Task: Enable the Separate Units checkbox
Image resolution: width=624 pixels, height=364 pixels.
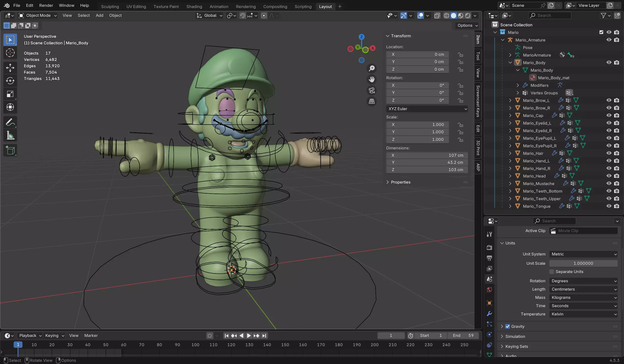Action: point(552,272)
